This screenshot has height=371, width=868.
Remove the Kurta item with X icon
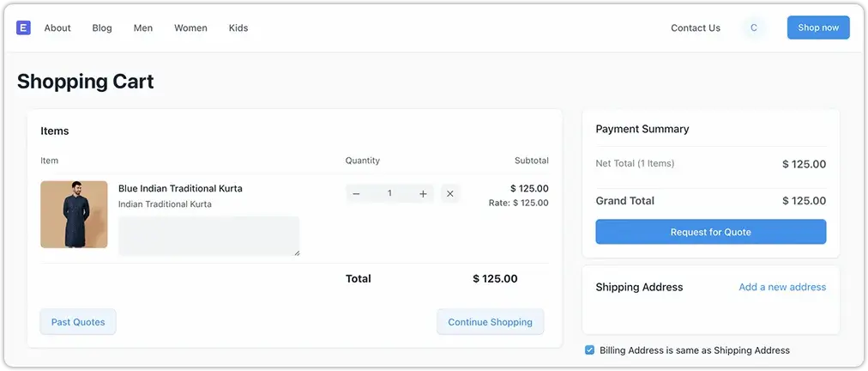[x=449, y=194]
